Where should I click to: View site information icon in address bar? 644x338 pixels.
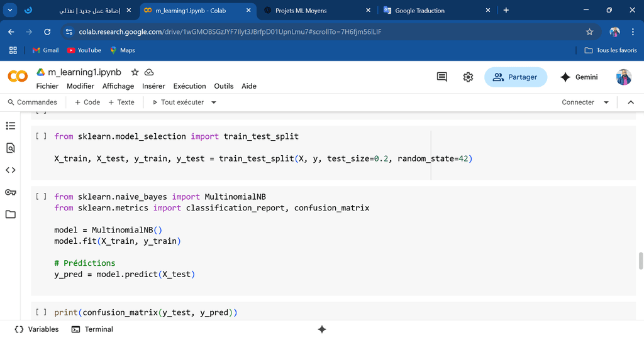[x=69, y=32]
